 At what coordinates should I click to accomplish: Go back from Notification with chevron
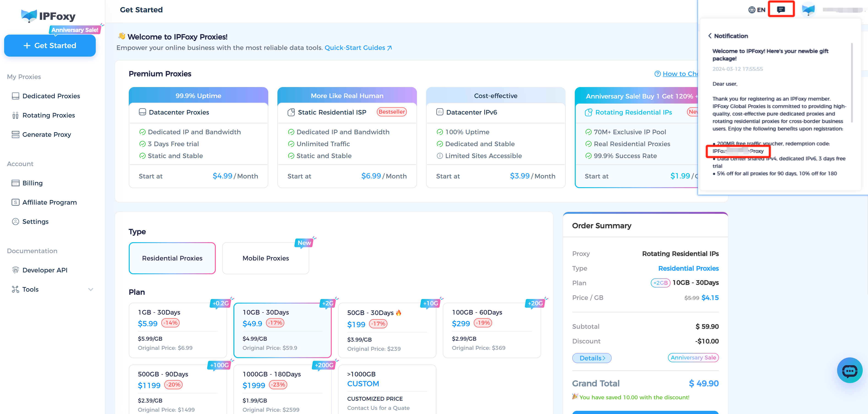pyautogui.click(x=710, y=36)
